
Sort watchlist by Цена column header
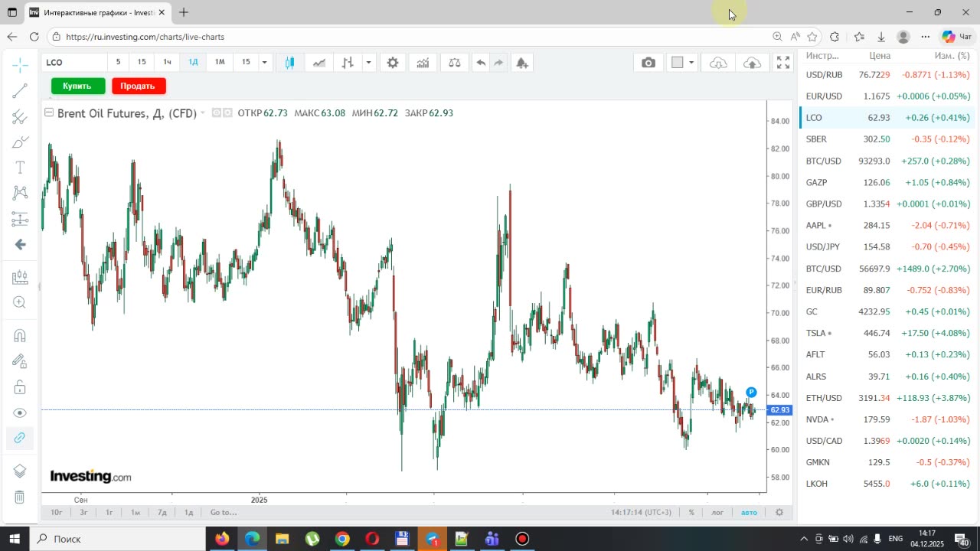coord(880,56)
